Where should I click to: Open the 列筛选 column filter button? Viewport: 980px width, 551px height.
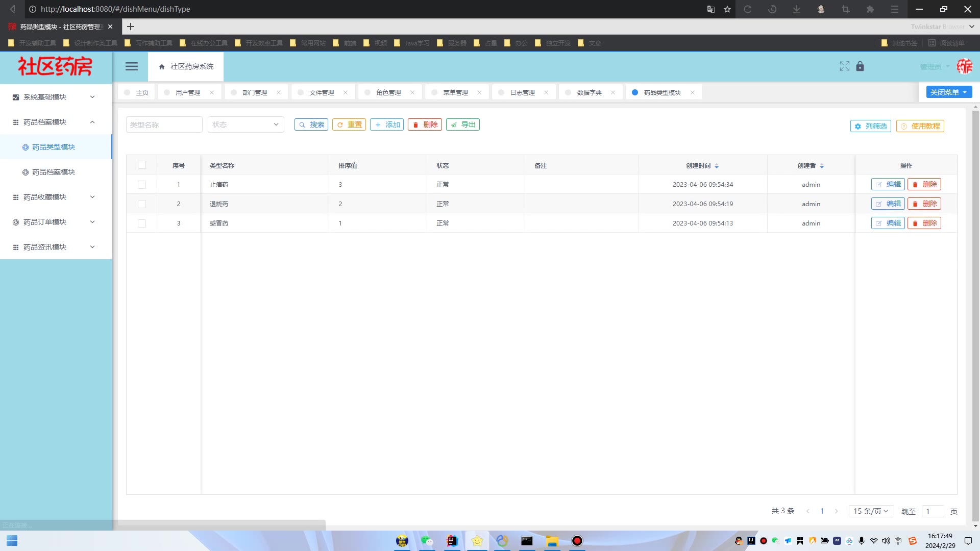tap(870, 126)
